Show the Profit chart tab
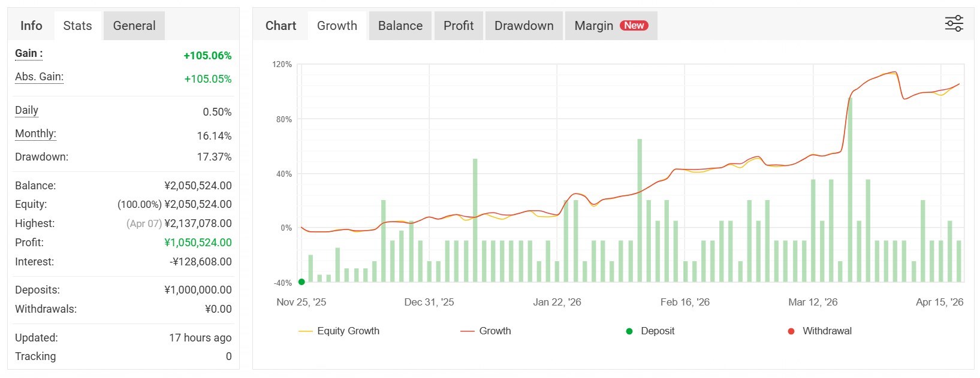Viewport: 980px width, 378px height. pos(458,26)
